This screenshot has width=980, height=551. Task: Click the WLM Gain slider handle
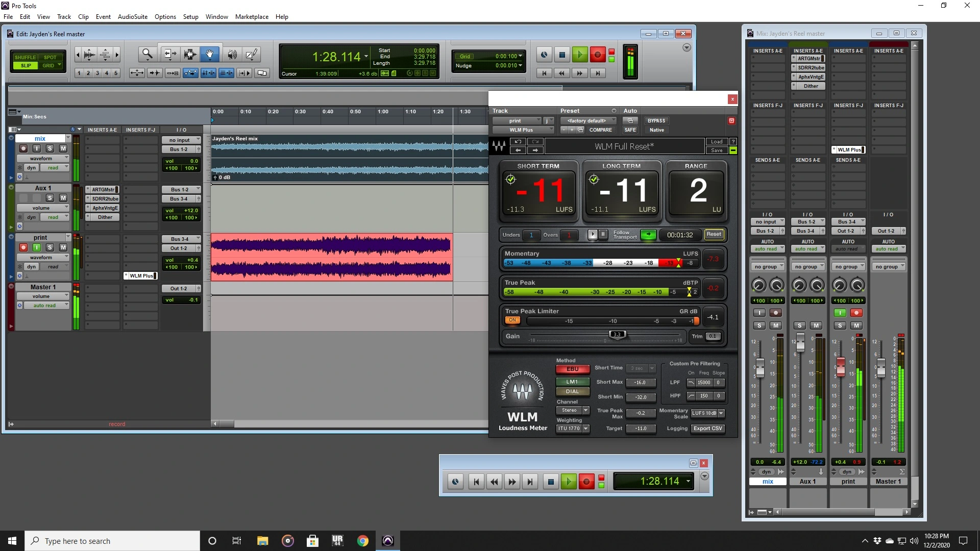coord(617,335)
